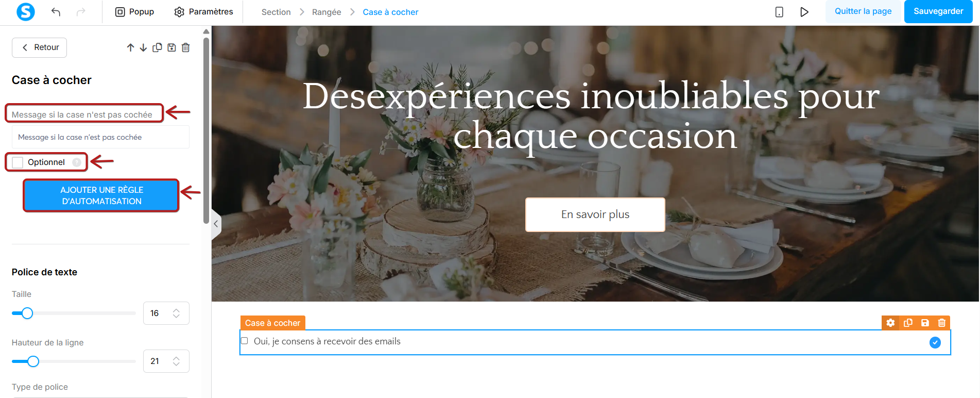Open the Popup menu

(x=134, y=12)
